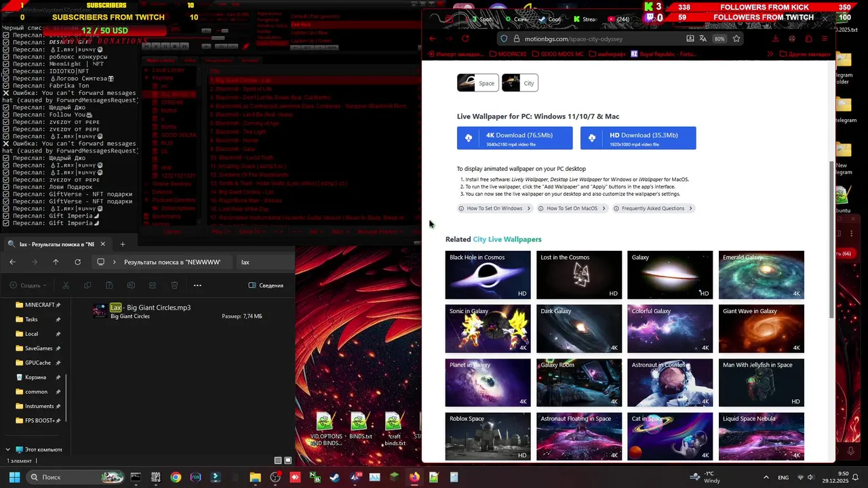Open Giant Wave in Galaxy wallpaper

point(762,329)
